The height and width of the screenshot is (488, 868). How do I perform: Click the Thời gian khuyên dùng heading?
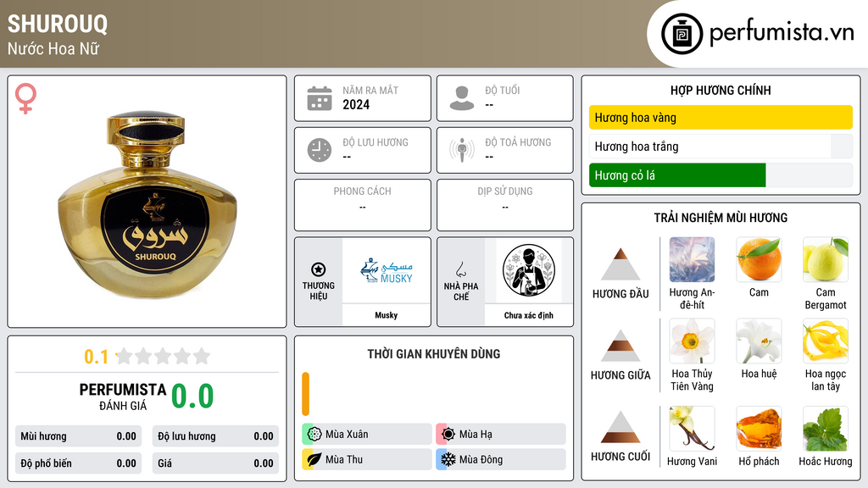pyautogui.click(x=434, y=353)
